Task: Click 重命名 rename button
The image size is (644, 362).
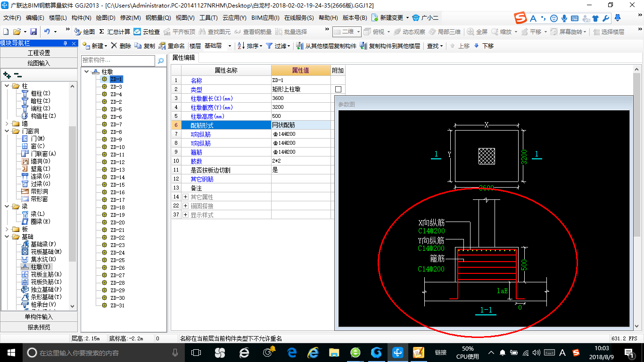Action: coord(172,46)
